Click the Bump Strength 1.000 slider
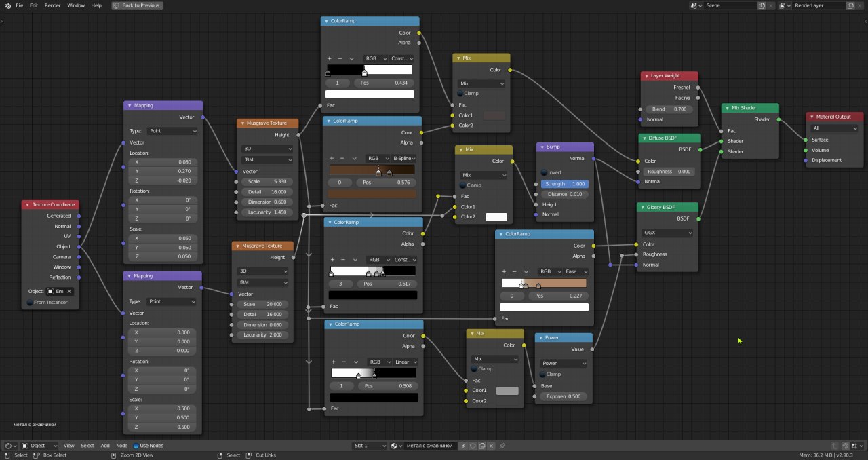This screenshot has width=868, height=460. pyautogui.click(x=564, y=184)
